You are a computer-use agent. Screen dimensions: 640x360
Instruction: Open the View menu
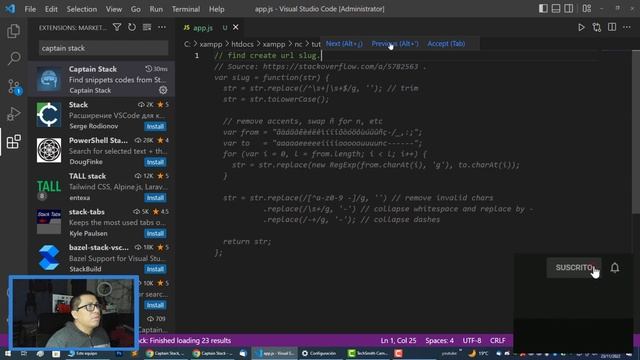(x=114, y=9)
